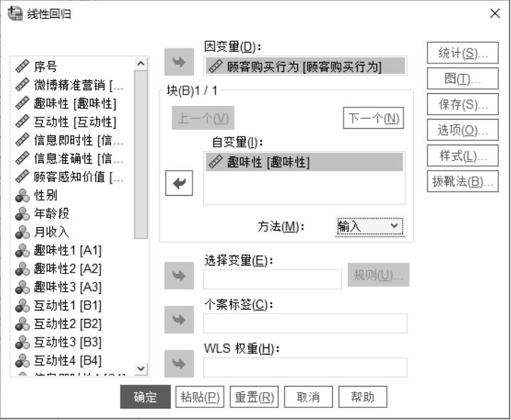Open the 拔靴法(B) bootstrap dialog
Viewport: 511px width, 420px height.
463,182
